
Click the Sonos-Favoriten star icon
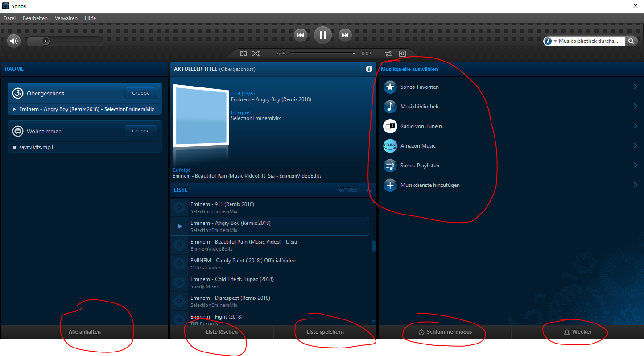click(x=390, y=87)
